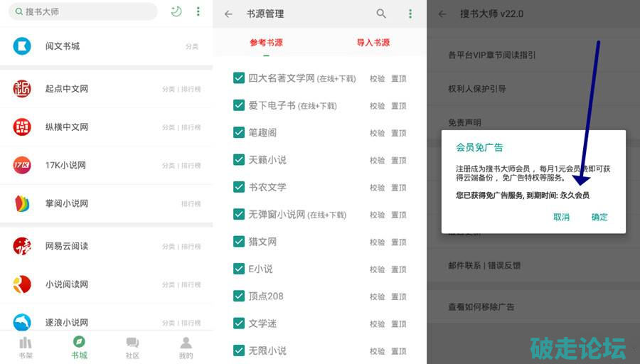
Task: Tap the night mode moon icon
Action: coord(176,11)
